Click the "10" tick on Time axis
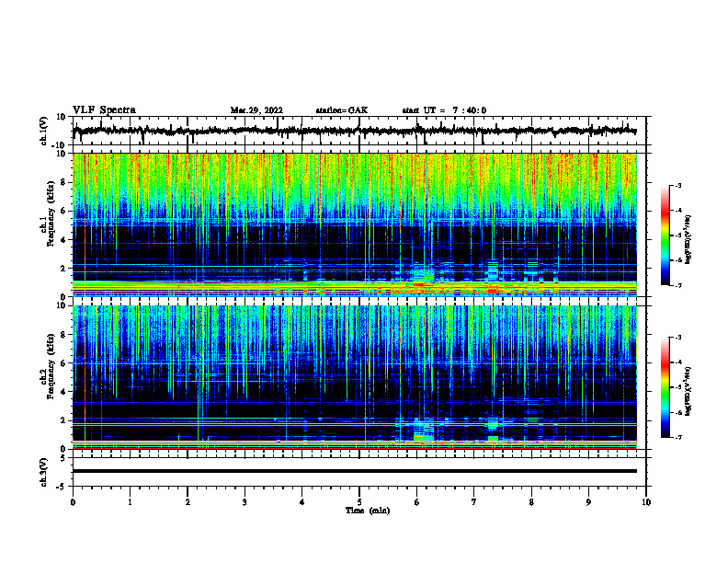This screenshot has height=563, width=728. pos(646,502)
